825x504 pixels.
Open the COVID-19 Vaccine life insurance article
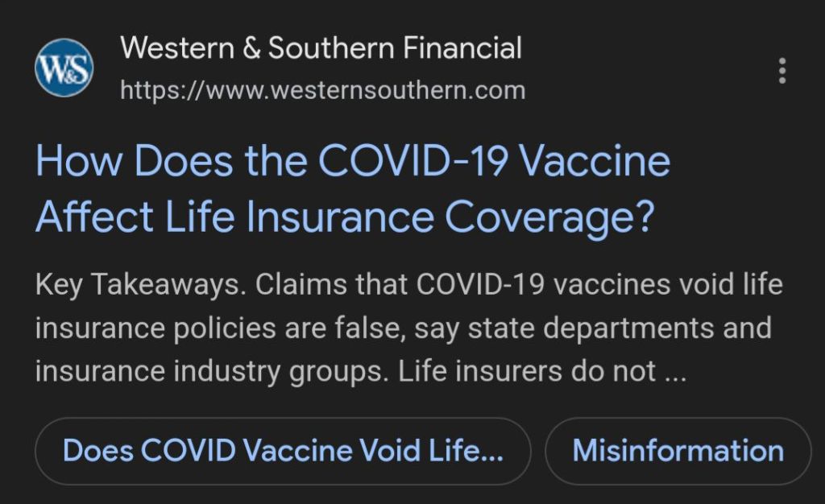(x=352, y=188)
